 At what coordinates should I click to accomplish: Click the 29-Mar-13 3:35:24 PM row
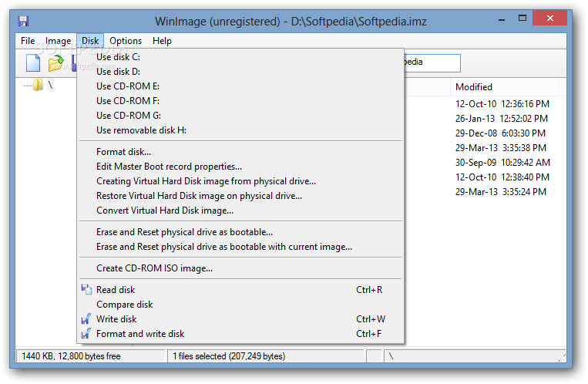tap(501, 191)
